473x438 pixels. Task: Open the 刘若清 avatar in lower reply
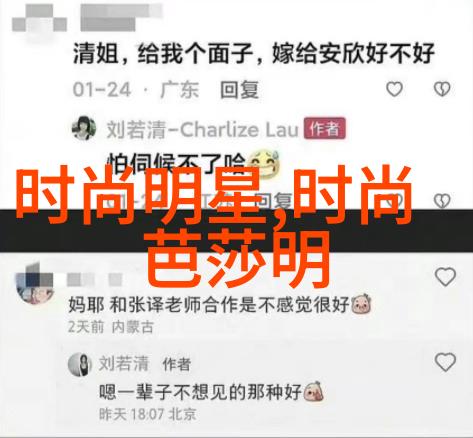tap(80, 364)
